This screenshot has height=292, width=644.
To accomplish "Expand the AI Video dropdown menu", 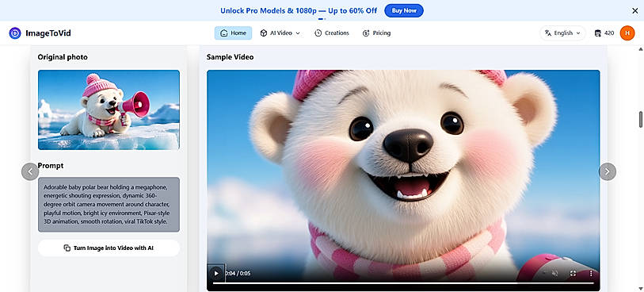I will coord(280,33).
